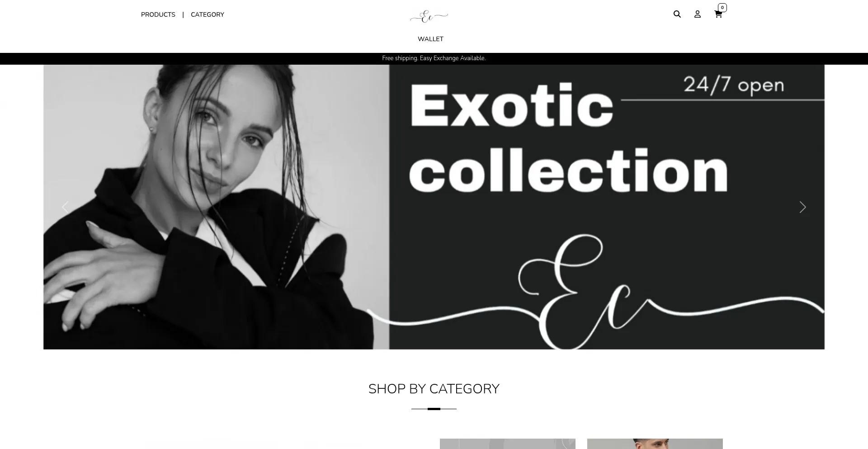Open the PRODUCTS menu

158,14
